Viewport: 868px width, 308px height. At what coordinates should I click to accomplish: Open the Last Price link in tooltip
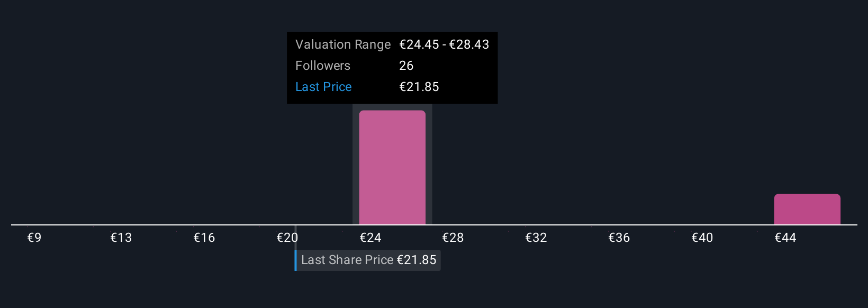click(323, 87)
